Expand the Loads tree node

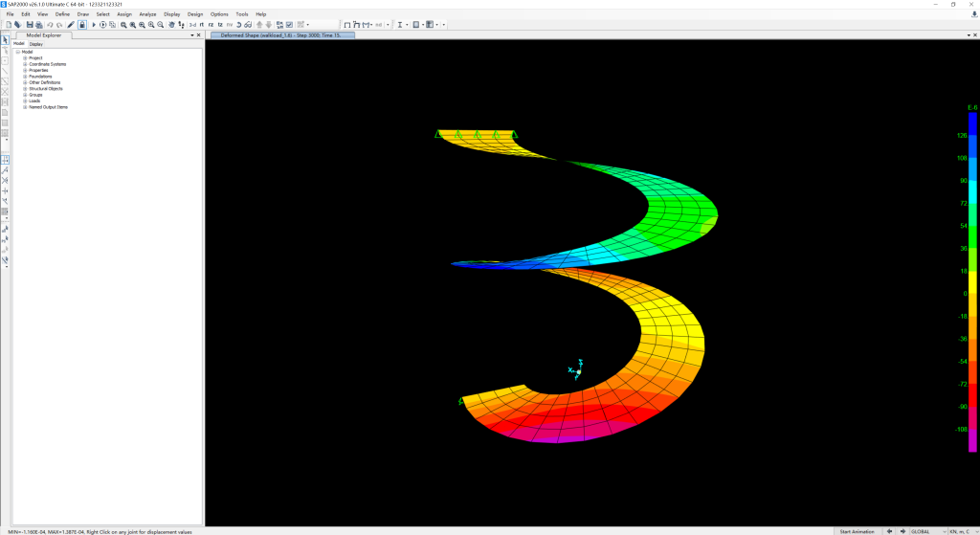tap(25, 100)
